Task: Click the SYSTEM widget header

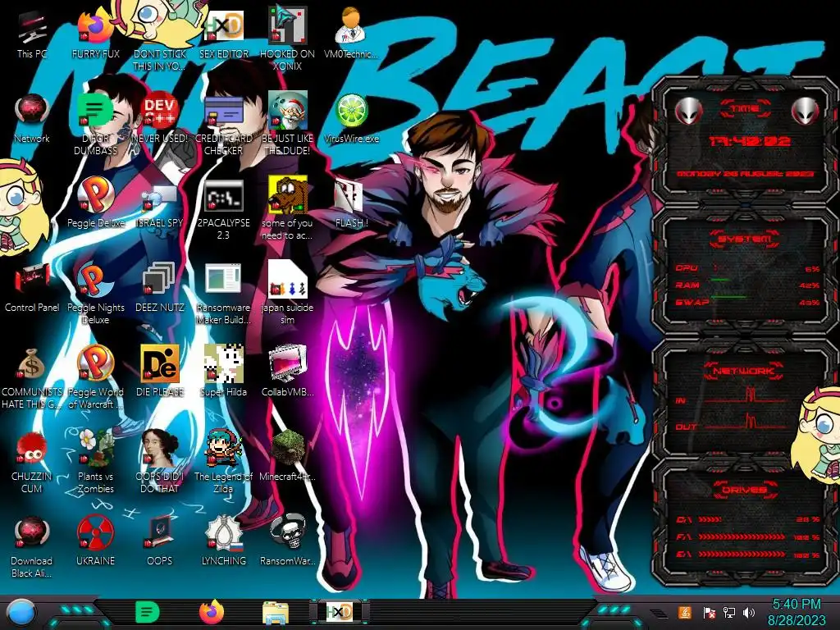Action: pyautogui.click(x=745, y=239)
